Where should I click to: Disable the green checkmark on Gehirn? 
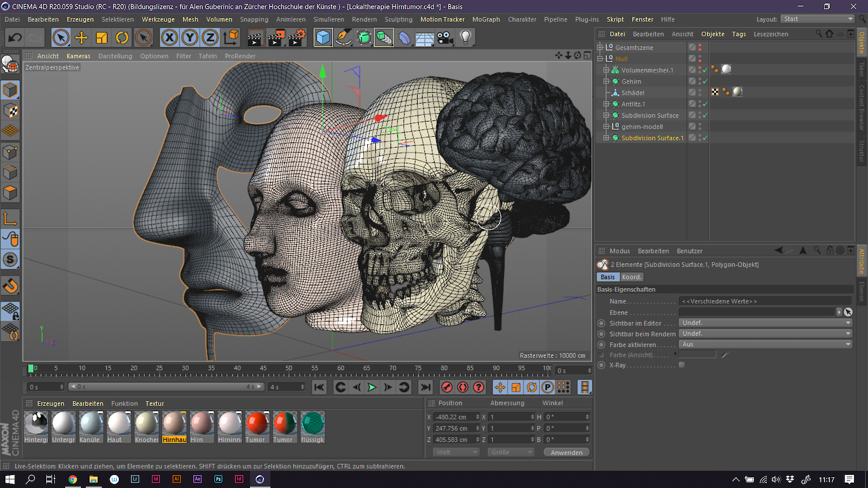click(704, 81)
